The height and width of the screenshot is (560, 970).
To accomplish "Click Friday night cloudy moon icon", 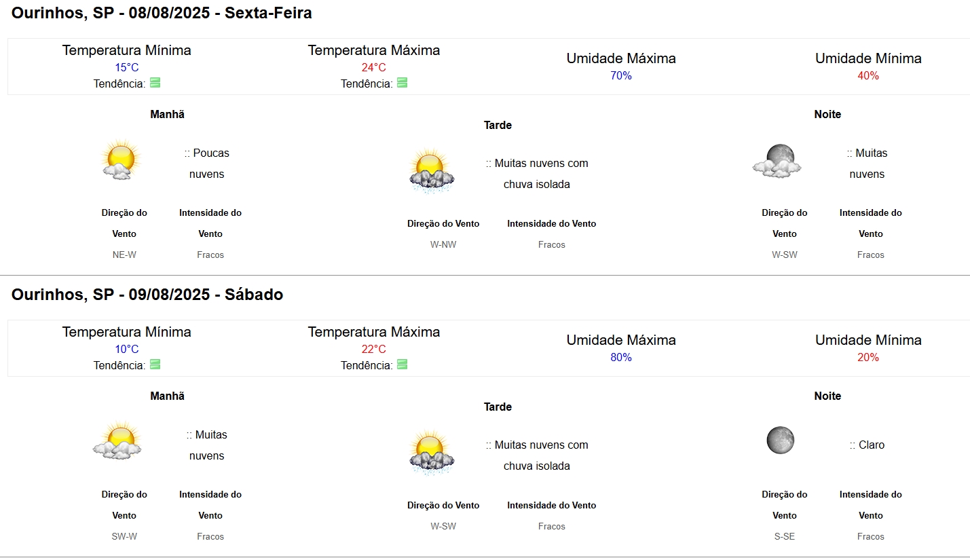I will 777,161.
